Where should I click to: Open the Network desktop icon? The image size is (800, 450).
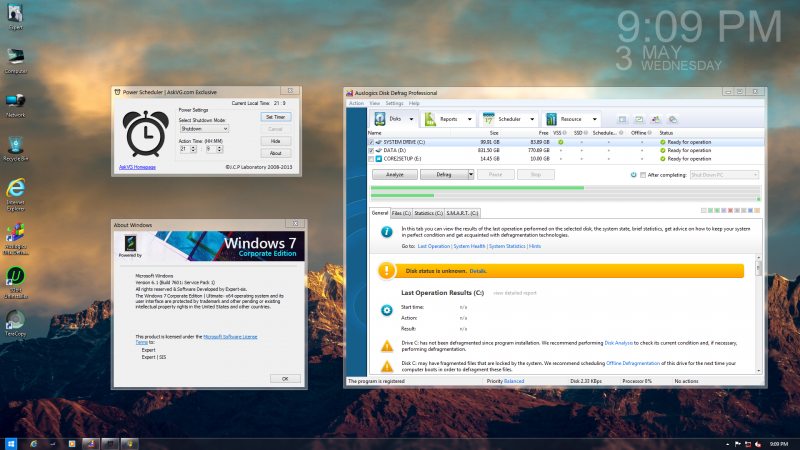(15, 104)
